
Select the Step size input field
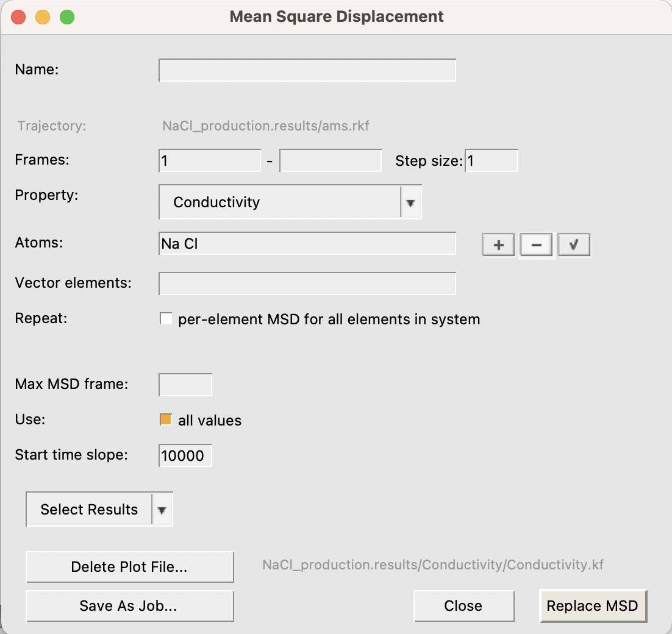[491, 161]
